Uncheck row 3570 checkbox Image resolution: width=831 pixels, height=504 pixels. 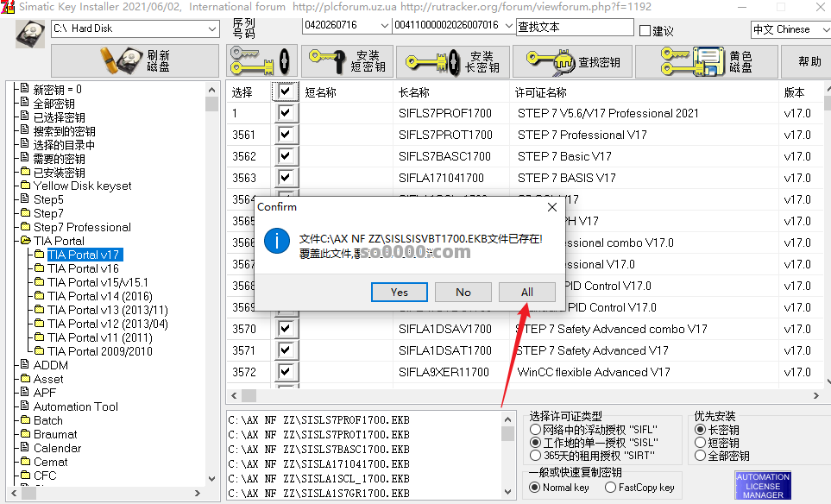(x=286, y=329)
